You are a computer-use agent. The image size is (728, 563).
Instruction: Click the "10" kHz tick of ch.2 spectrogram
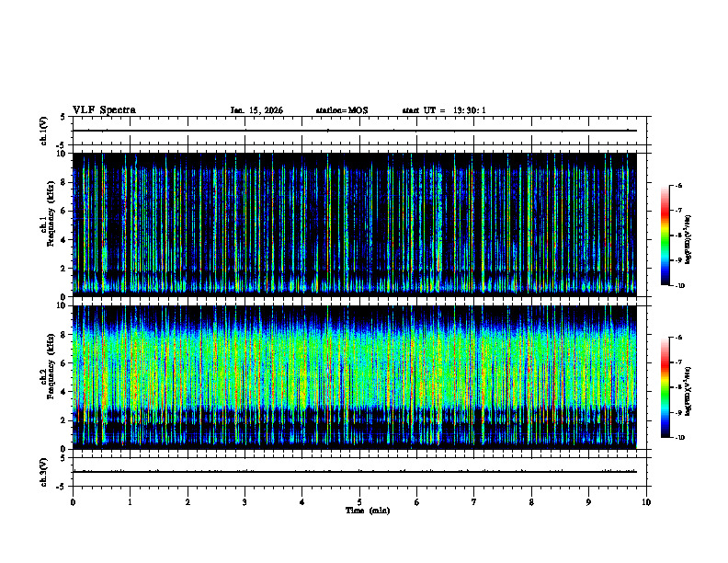click(x=63, y=305)
